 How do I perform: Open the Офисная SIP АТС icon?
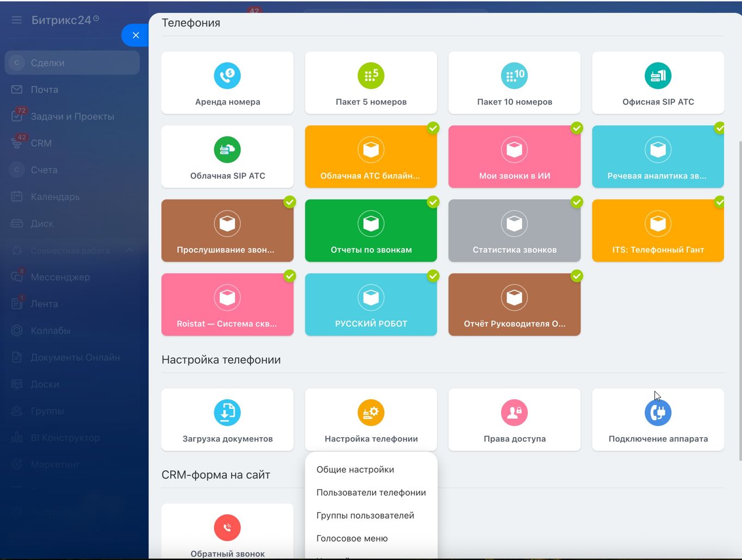tap(658, 76)
